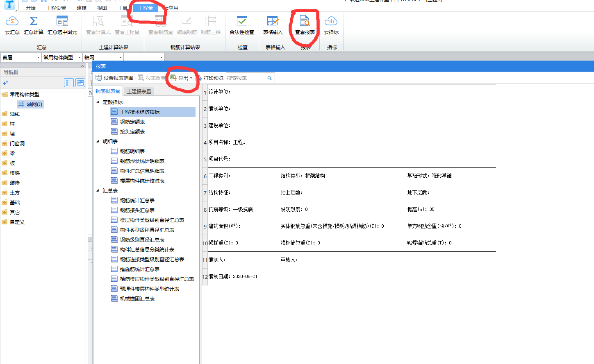Select 钢筋统计汇总表 report
The height and width of the screenshot is (364, 594).
click(x=137, y=200)
